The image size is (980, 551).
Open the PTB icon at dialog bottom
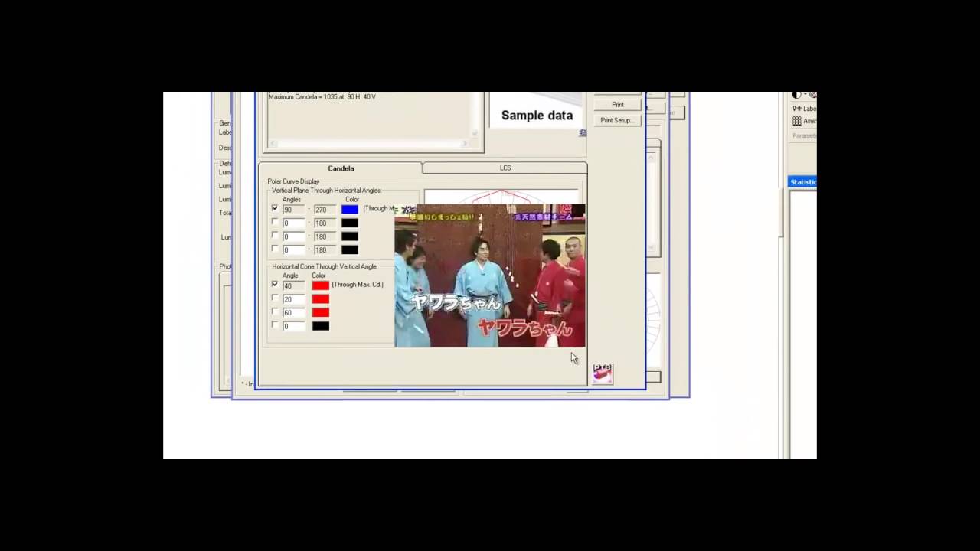[603, 373]
